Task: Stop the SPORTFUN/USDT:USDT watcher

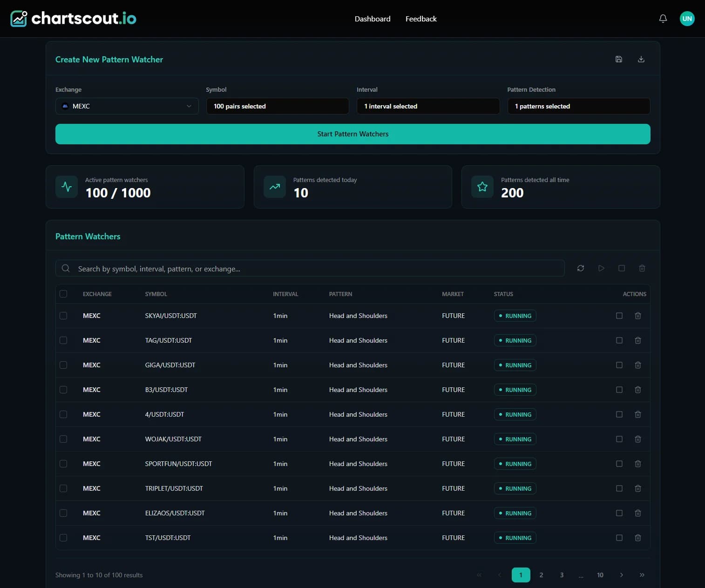Action: pos(619,464)
